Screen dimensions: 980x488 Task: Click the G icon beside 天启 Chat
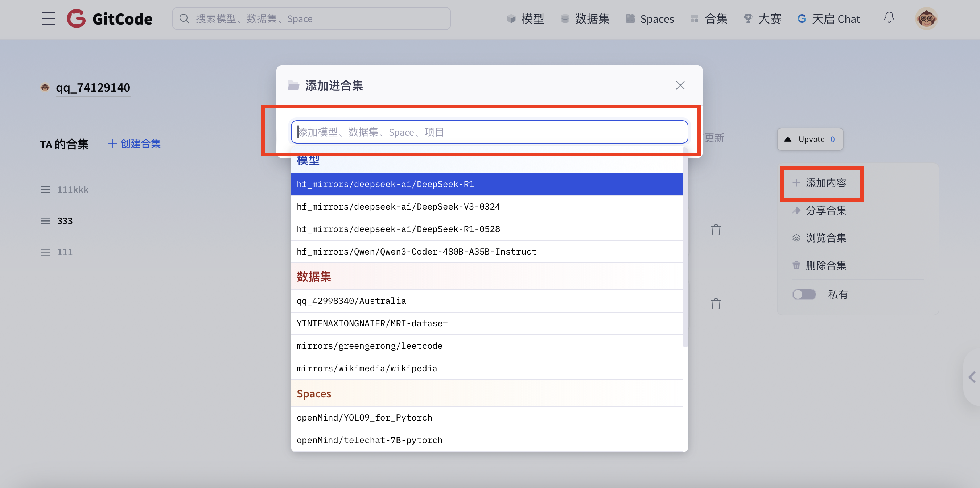tap(802, 18)
